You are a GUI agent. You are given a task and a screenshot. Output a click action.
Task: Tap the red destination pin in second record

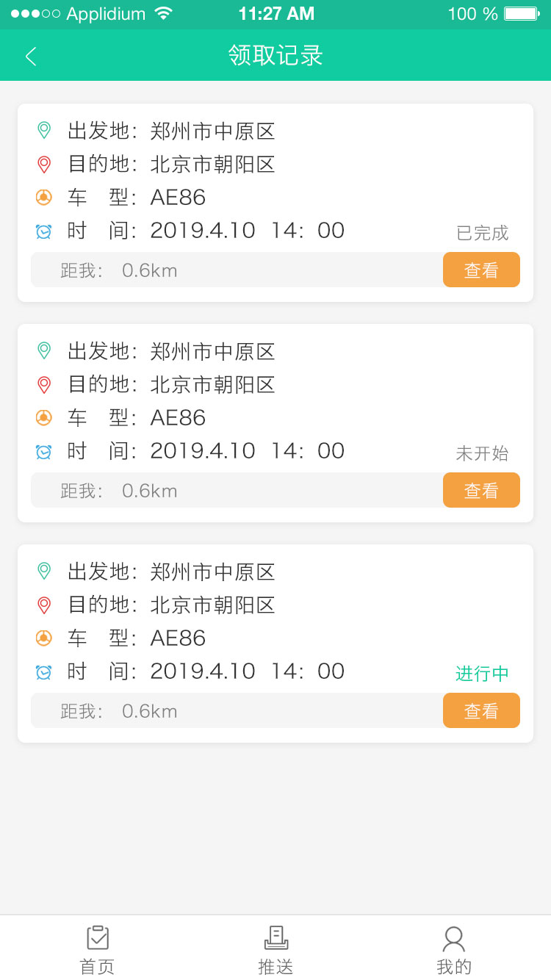(44, 384)
